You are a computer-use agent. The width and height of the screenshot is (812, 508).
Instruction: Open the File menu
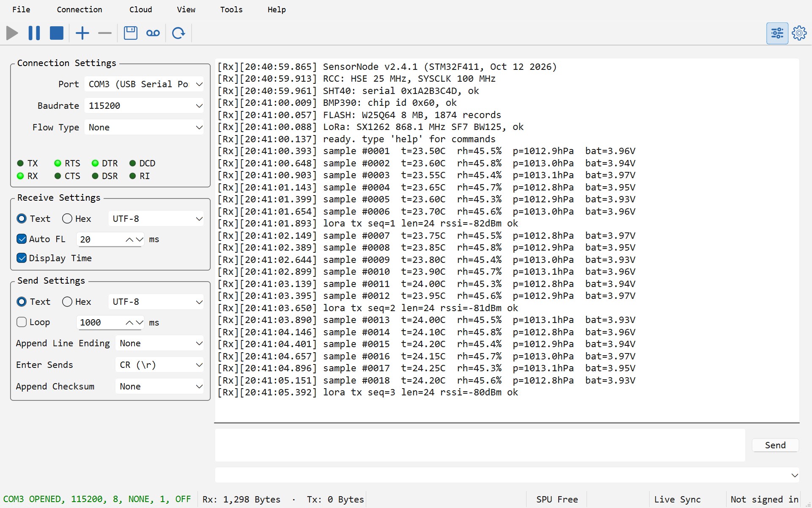pos(21,9)
